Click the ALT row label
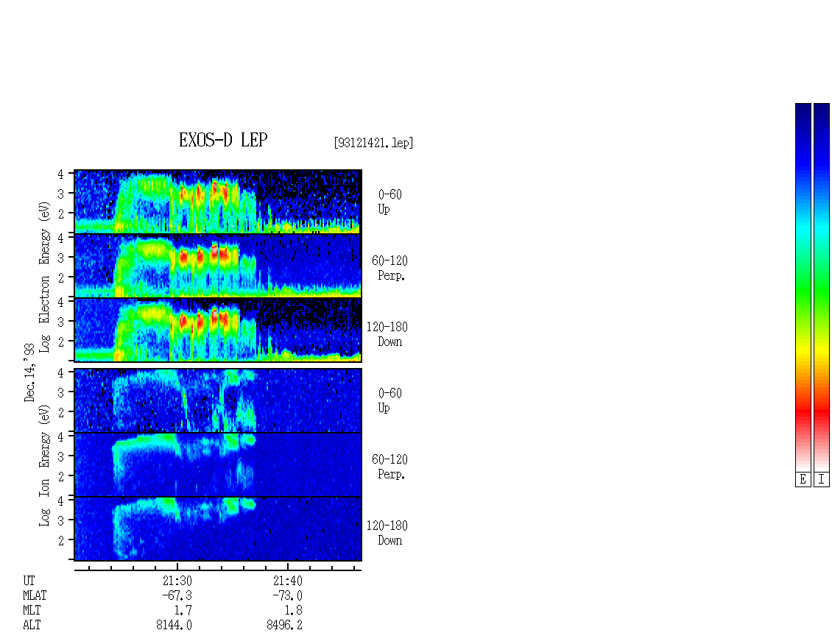The width and height of the screenshot is (832, 644). click(32, 625)
